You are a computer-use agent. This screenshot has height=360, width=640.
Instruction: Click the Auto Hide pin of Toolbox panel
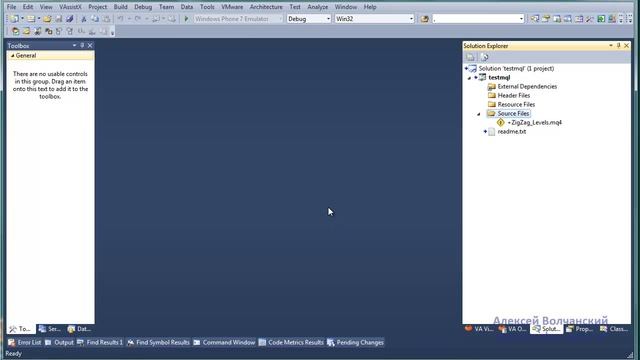pos(82,45)
